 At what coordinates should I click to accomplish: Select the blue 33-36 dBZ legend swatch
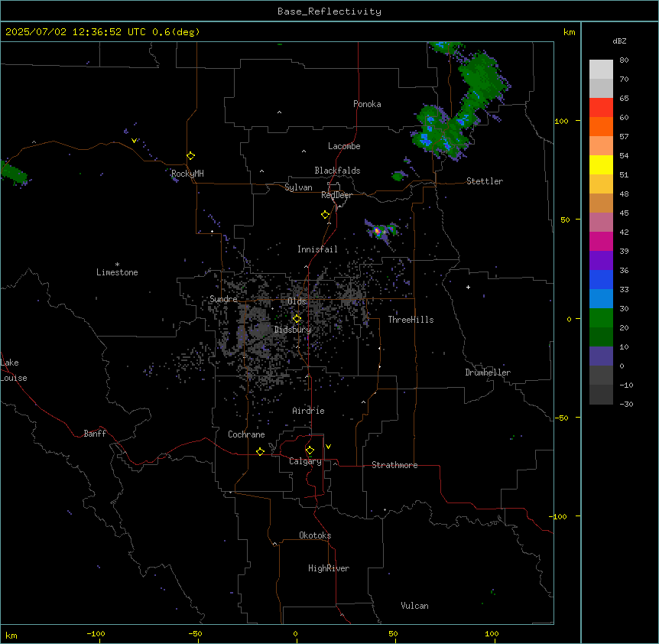601,279
